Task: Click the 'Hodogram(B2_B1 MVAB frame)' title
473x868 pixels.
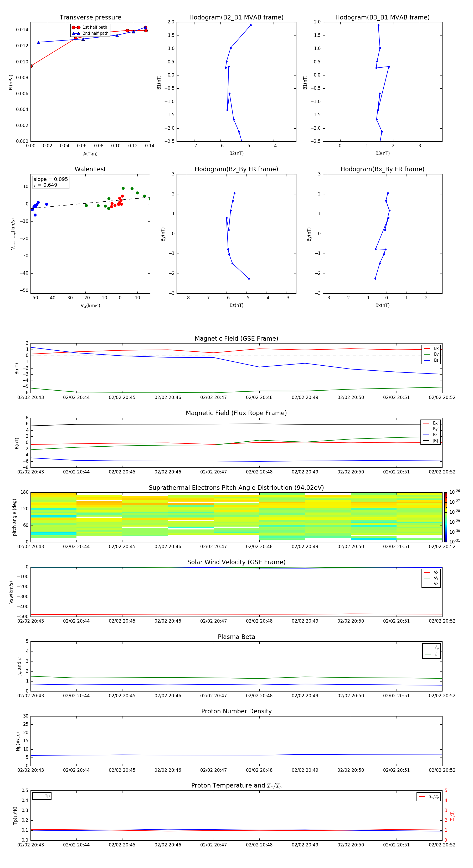Action: click(x=236, y=18)
